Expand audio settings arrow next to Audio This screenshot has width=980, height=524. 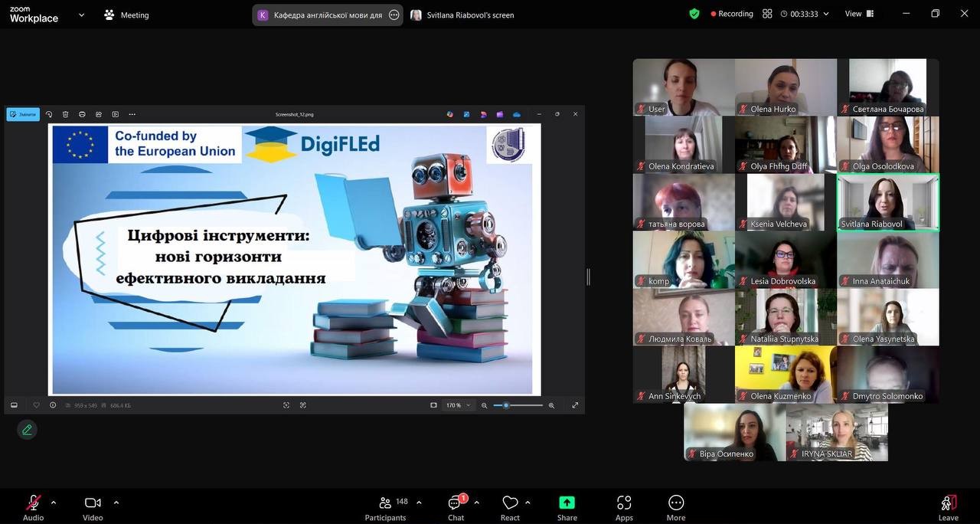tap(54, 503)
